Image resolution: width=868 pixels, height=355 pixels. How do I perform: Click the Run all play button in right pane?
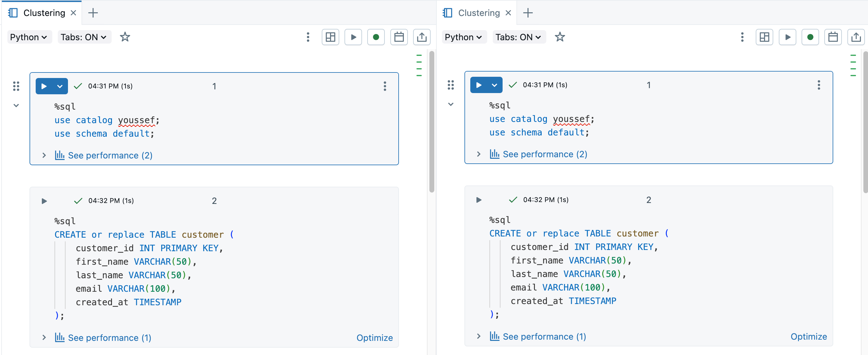(787, 37)
